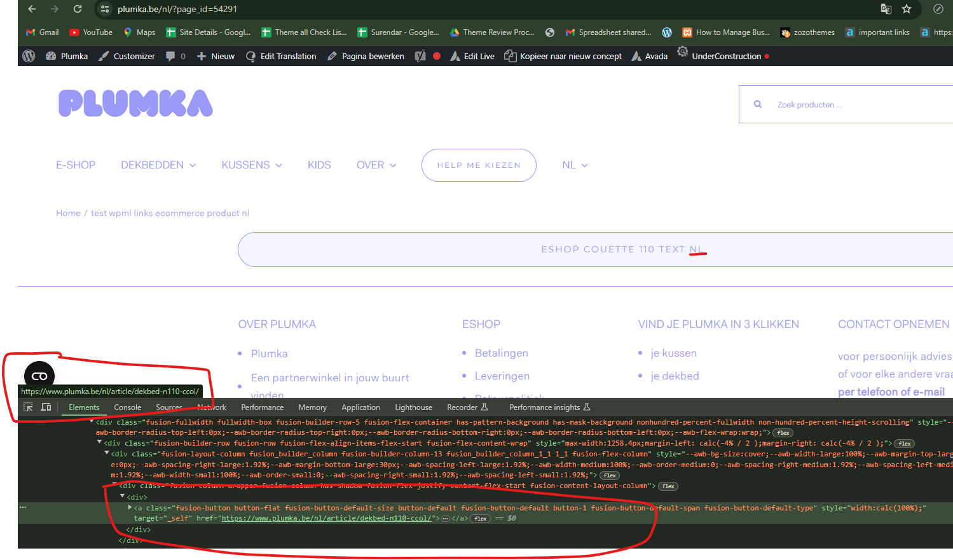Expand the KUSSENS dropdown menu
953x560 pixels.
tap(252, 165)
